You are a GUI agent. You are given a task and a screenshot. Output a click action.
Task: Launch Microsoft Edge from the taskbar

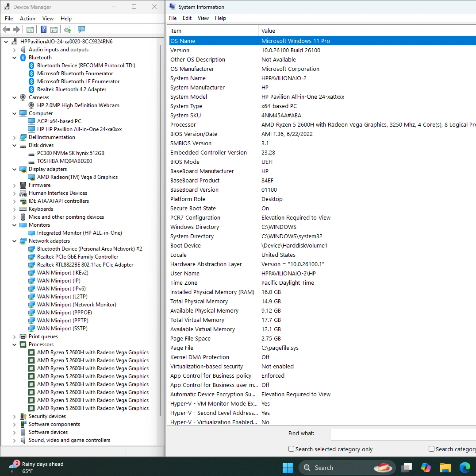(465, 468)
